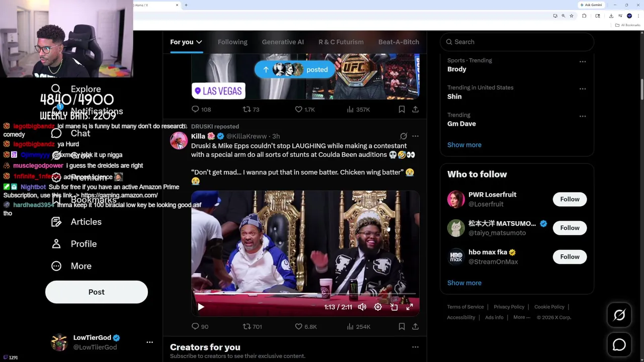Share Killa's Druski video post

coord(415,326)
